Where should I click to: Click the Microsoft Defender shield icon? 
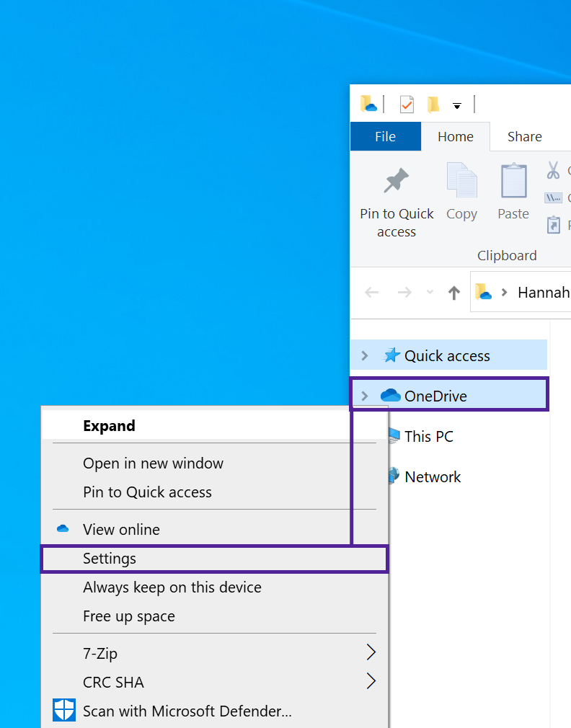(x=64, y=711)
